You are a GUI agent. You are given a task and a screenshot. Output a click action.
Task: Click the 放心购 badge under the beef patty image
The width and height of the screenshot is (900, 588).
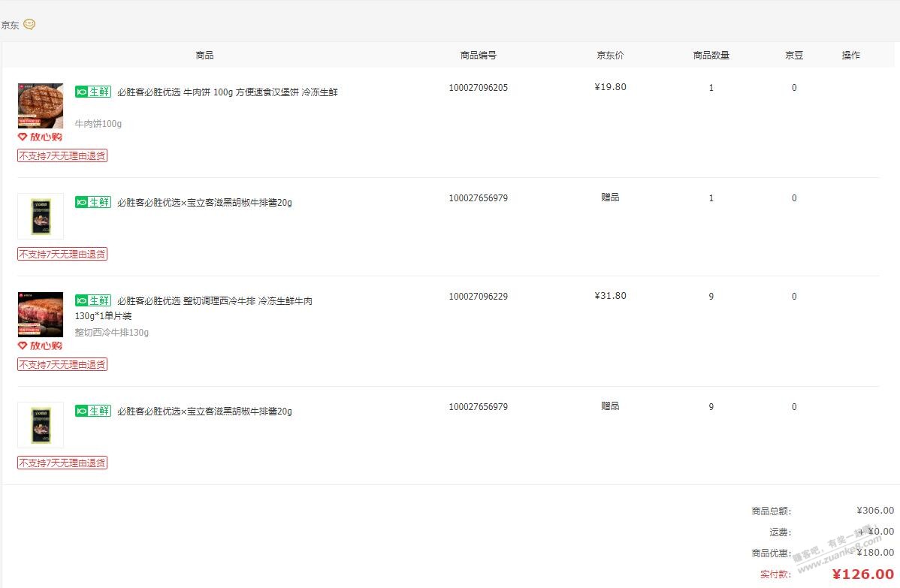point(40,137)
